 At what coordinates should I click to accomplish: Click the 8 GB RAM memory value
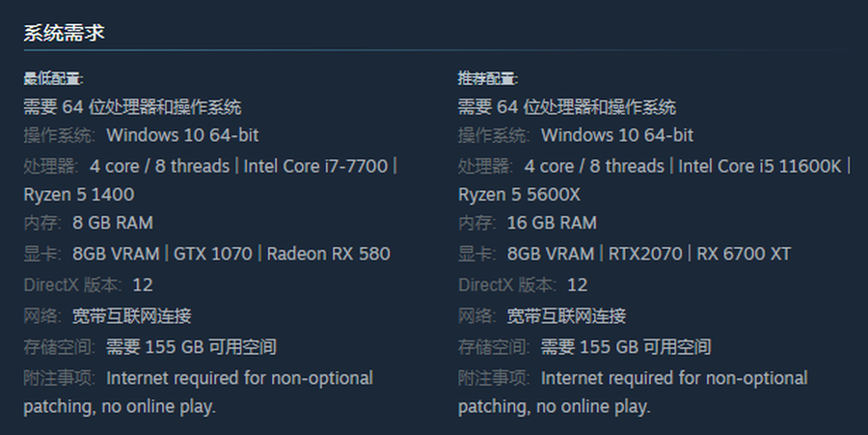[x=113, y=223]
